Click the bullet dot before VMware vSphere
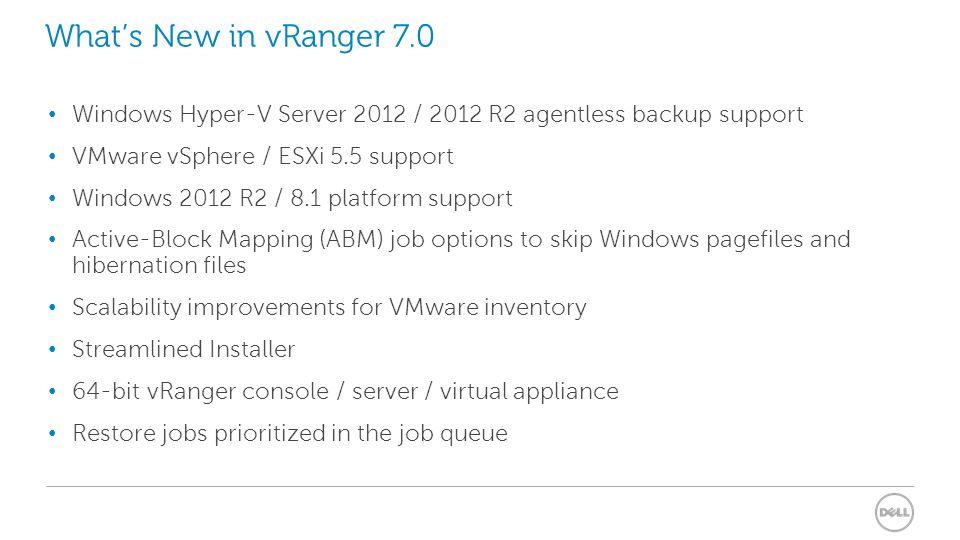 (52, 156)
